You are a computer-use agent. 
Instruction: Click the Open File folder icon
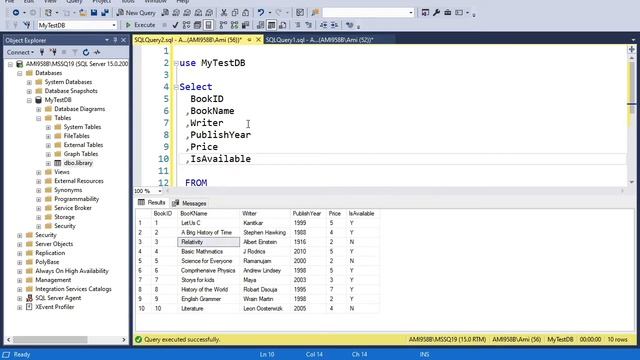coord(83,13)
